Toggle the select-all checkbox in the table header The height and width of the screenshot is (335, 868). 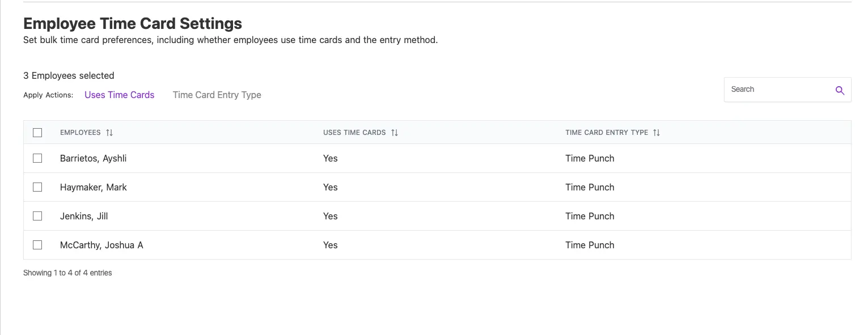tap(37, 132)
